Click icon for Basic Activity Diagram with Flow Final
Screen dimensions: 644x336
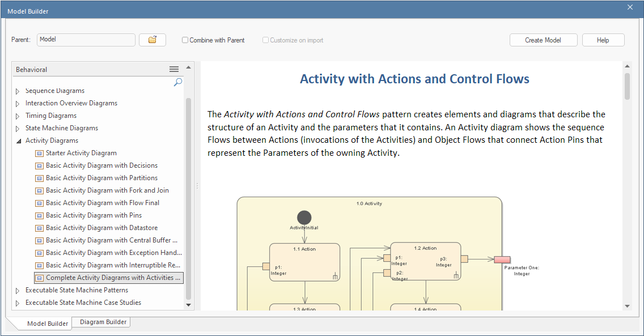point(39,203)
